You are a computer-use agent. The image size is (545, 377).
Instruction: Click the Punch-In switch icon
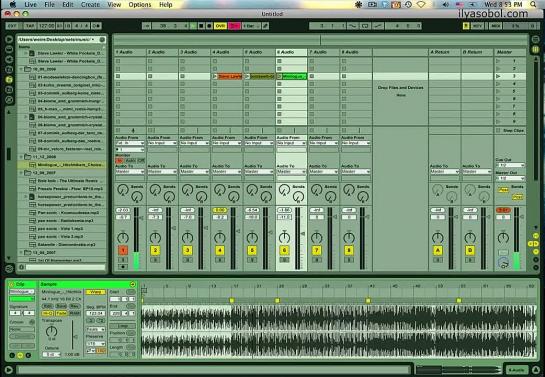pyautogui.click(x=353, y=26)
